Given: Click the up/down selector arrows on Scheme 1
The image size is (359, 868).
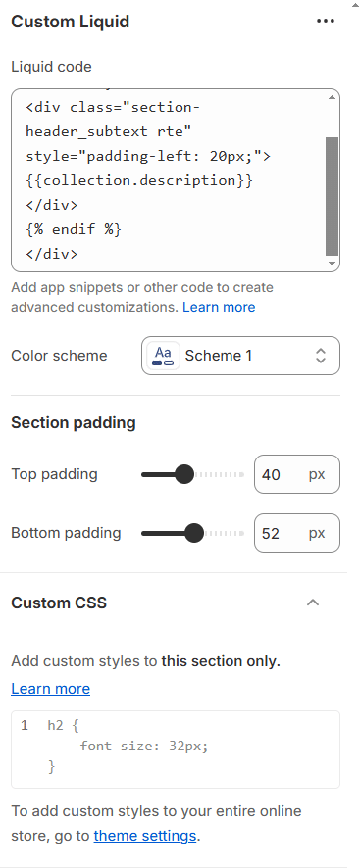Looking at the screenshot, I should [320, 356].
